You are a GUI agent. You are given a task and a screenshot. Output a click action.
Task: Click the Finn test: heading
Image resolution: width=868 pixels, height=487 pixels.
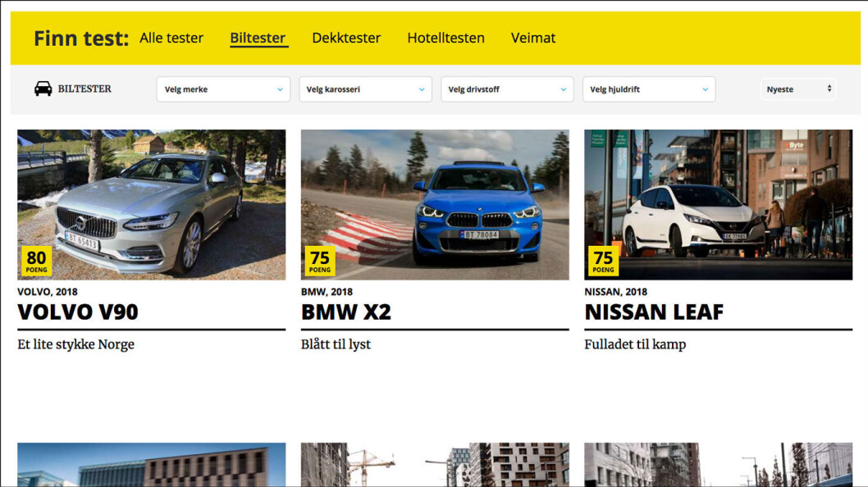pos(81,39)
